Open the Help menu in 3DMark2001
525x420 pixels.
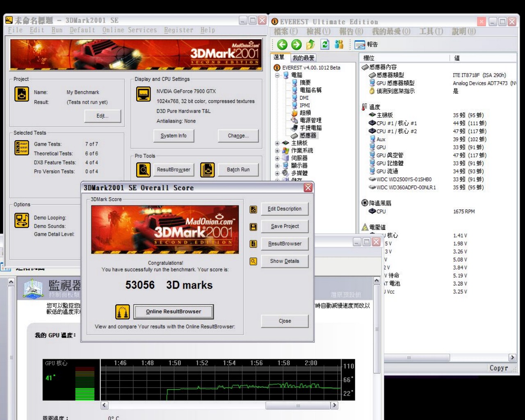[x=208, y=30]
